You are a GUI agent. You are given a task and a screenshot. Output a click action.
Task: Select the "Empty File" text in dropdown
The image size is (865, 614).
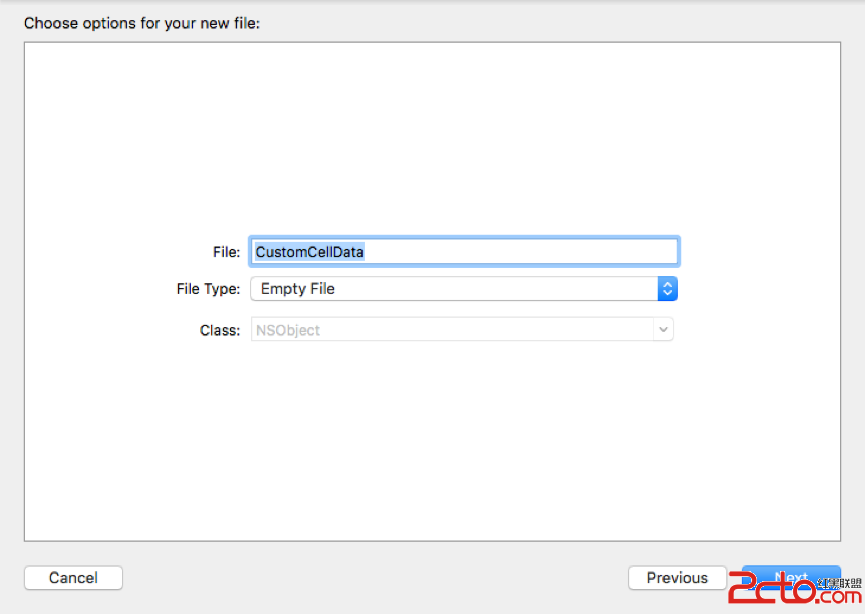(x=298, y=289)
